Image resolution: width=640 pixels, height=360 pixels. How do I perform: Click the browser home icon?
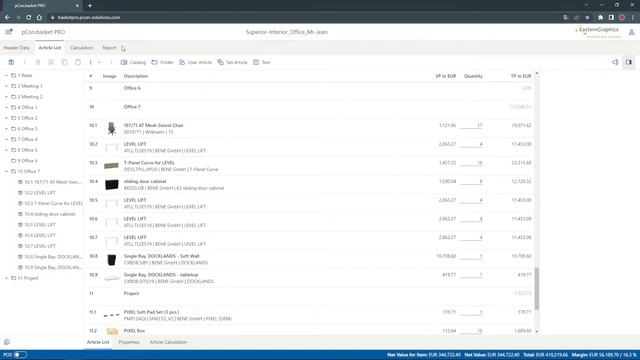coord(39,18)
